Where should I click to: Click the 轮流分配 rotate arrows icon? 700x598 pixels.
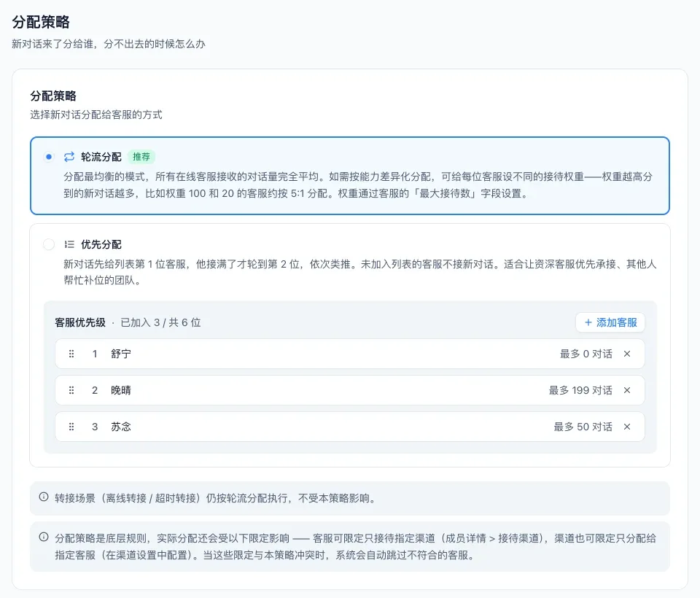pyautogui.click(x=69, y=157)
